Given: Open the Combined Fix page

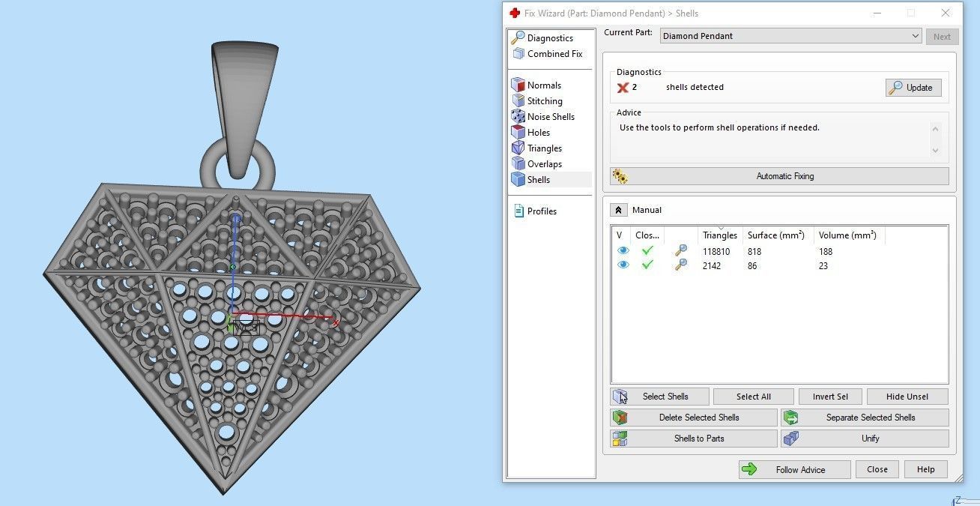Looking at the screenshot, I should (x=554, y=54).
